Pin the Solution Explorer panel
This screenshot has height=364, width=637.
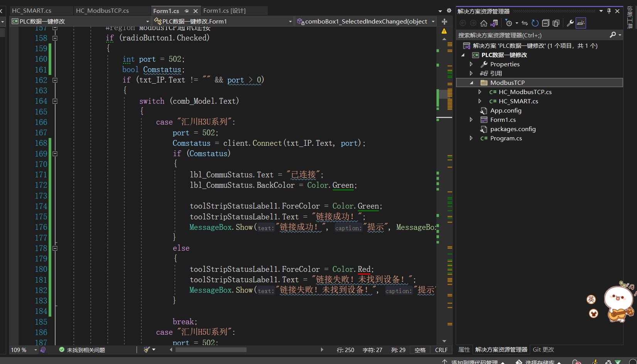tap(609, 11)
